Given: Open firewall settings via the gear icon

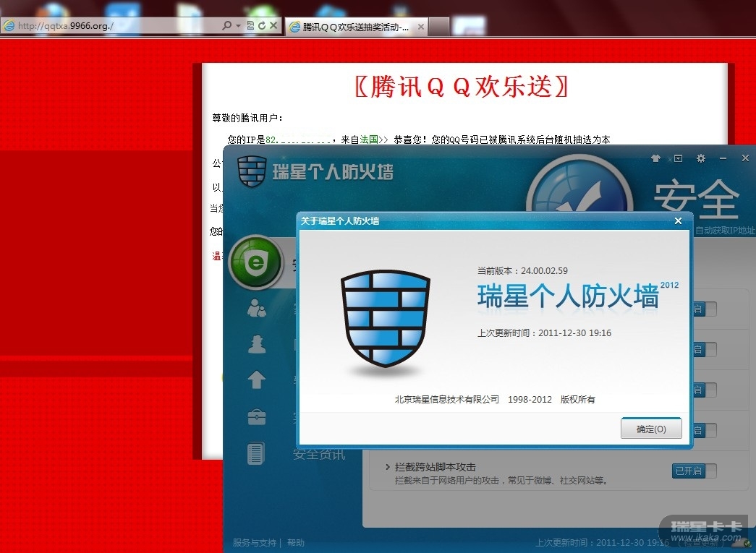Looking at the screenshot, I should tap(700, 158).
